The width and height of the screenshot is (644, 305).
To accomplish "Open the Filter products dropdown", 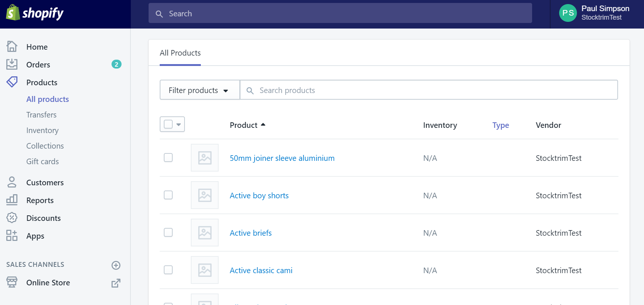I will coord(199,90).
